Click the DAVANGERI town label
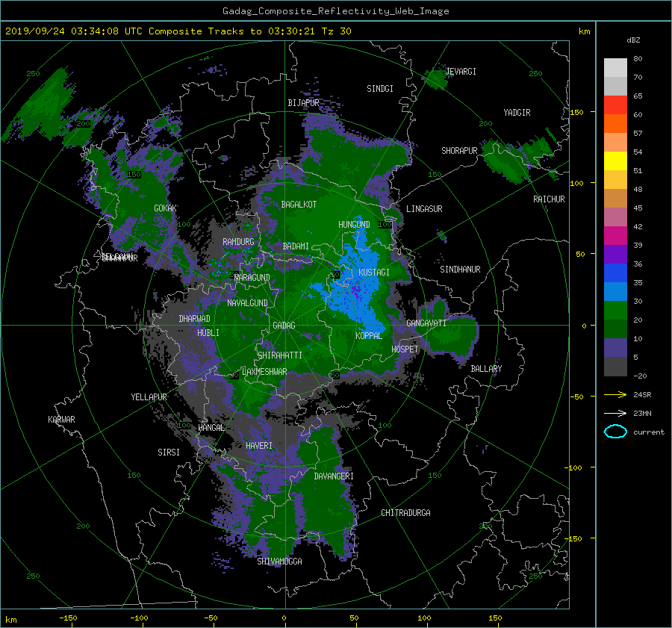The width and height of the screenshot is (672, 628). pyautogui.click(x=334, y=476)
